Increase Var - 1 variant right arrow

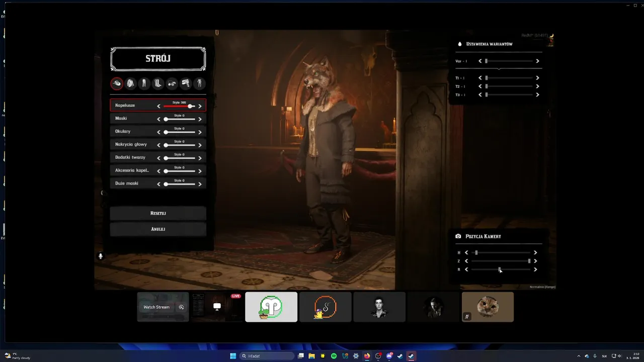click(537, 61)
